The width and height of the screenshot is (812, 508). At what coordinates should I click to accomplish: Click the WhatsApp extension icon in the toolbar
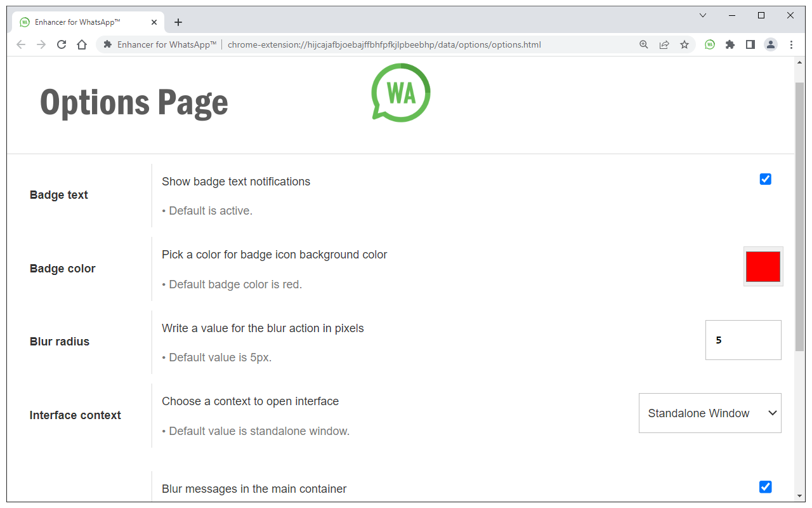(709, 44)
